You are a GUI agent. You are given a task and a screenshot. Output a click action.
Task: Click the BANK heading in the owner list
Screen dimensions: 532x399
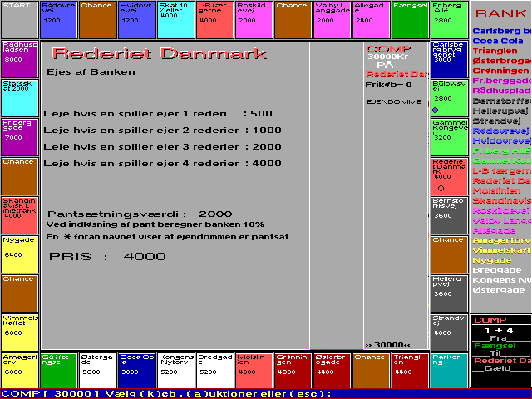[500, 13]
